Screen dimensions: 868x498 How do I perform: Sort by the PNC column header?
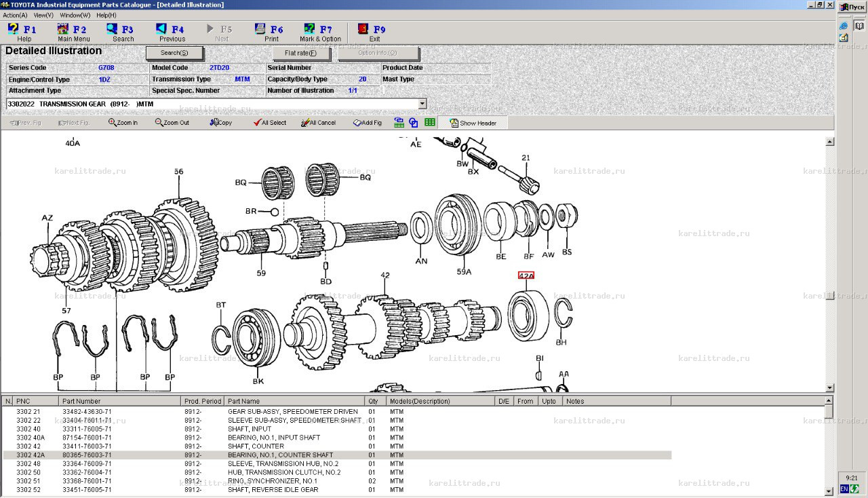point(36,401)
